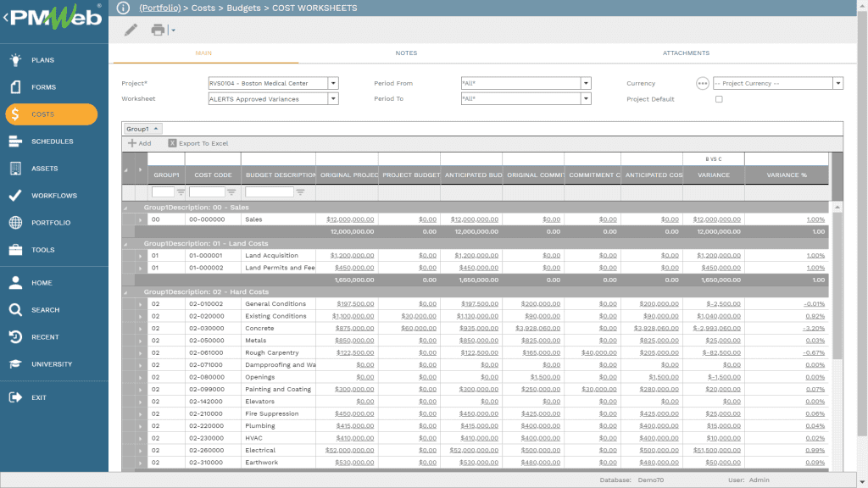Open the Forms clipboard icon
868x488 pixels.
(x=15, y=87)
